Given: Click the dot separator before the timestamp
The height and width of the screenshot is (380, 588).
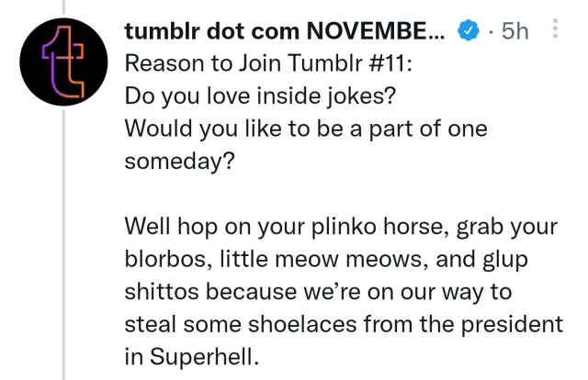Looking at the screenshot, I should (492, 32).
